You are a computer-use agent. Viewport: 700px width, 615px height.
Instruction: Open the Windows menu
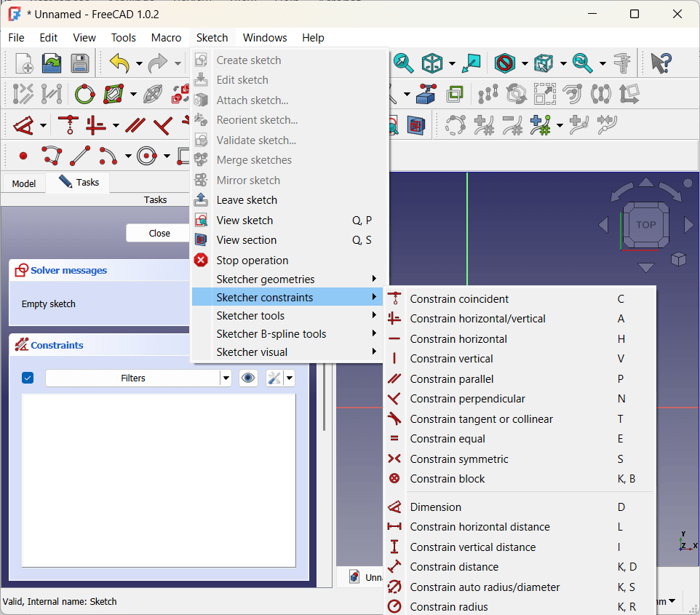coord(265,38)
